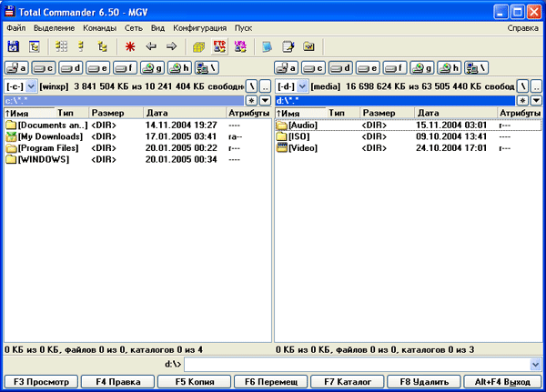Click the blue notepad icon in toolbar
The height and width of the screenshot is (392, 546).
(267, 46)
